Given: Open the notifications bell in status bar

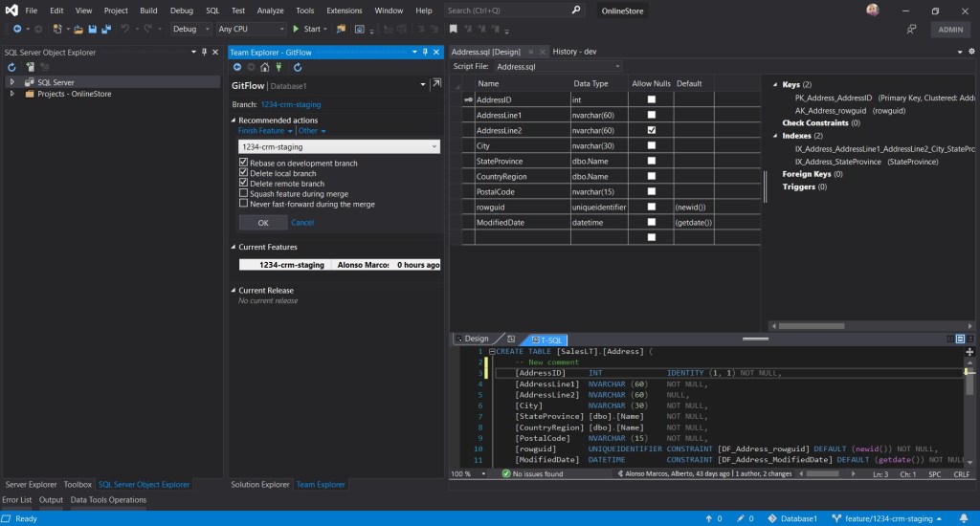Looking at the screenshot, I should coord(963,518).
